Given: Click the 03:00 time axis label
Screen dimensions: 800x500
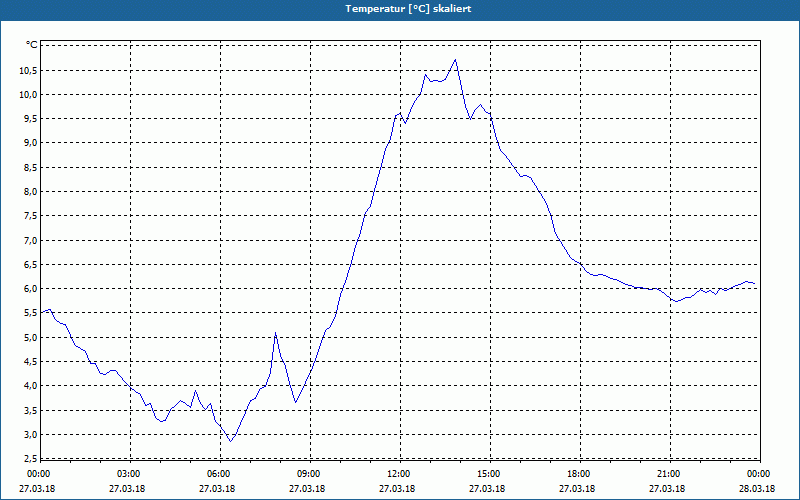Looking at the screenshot, I should [131, 474].
